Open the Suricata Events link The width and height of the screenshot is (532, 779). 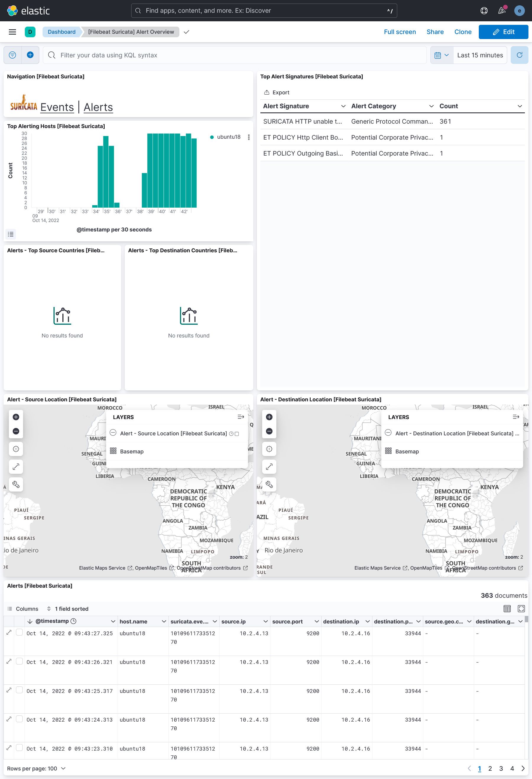[x=57, y=107]
